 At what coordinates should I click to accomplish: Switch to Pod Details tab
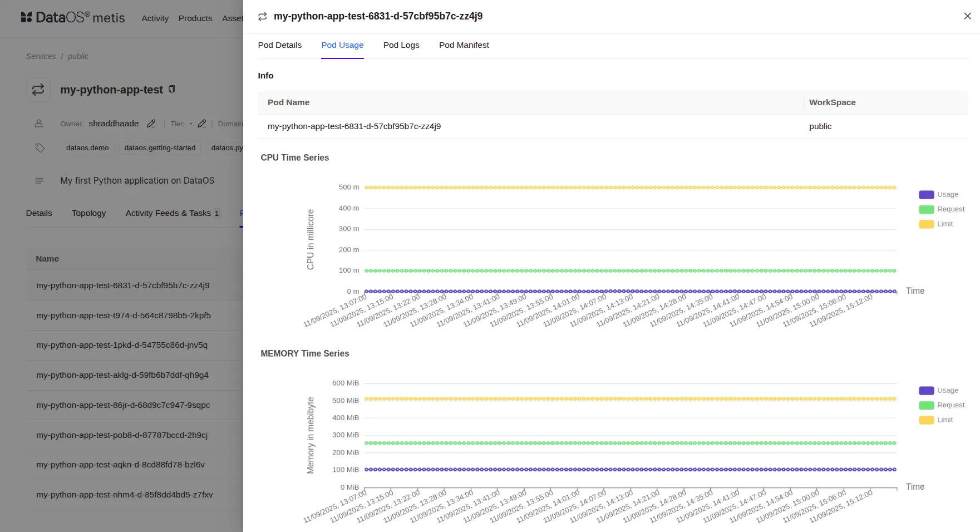[280, 45]
